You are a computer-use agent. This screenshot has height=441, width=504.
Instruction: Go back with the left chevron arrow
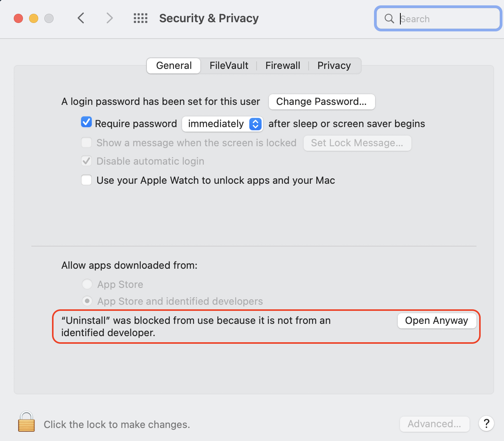point(81,18)
